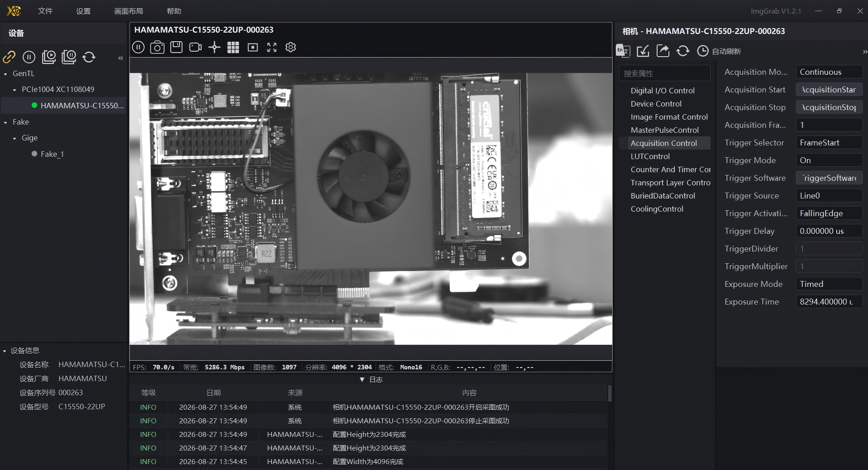Collapse the 日志 log panel
This screenshot has height=470, width=868.
coord(371,379)
